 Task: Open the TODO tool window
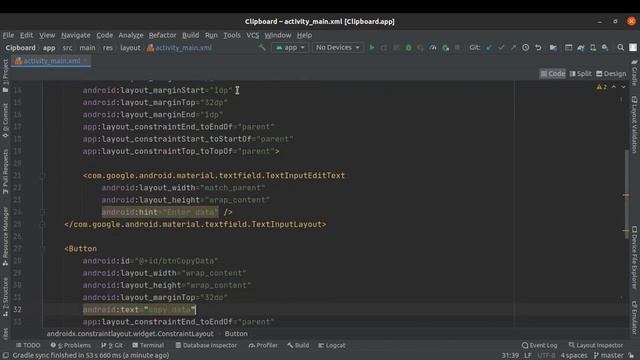pos(28,345)
